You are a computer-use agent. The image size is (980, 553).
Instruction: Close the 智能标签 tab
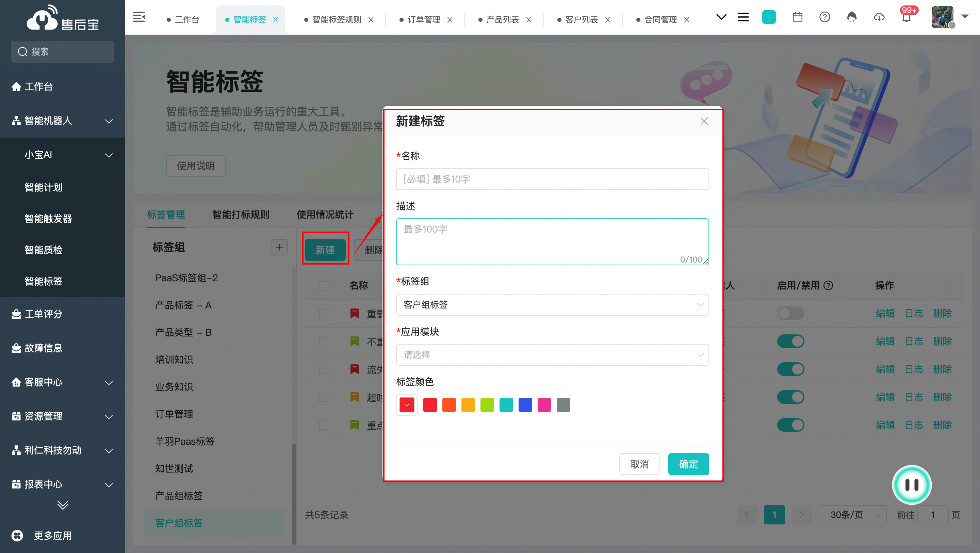pyautogui.click(x=276, y=20)
